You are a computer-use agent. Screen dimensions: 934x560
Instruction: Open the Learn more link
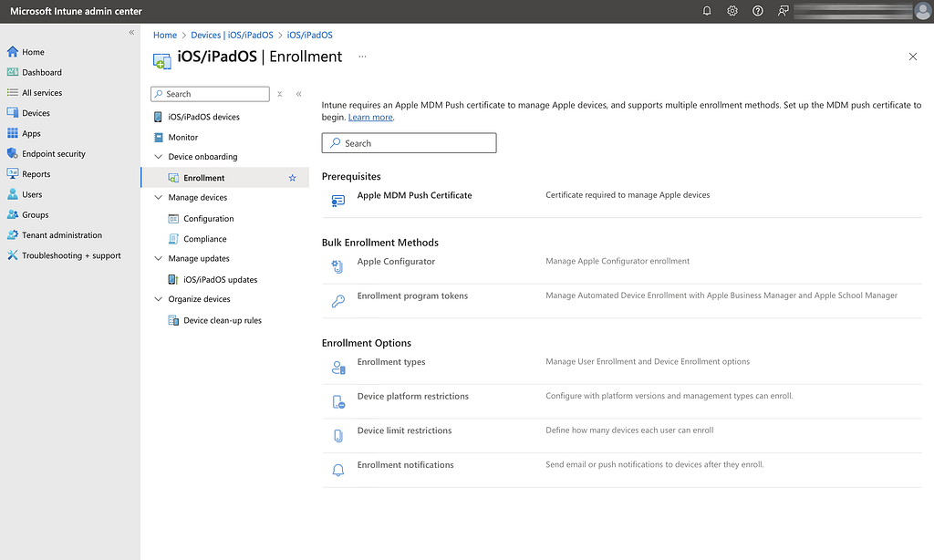click(370, 118)
